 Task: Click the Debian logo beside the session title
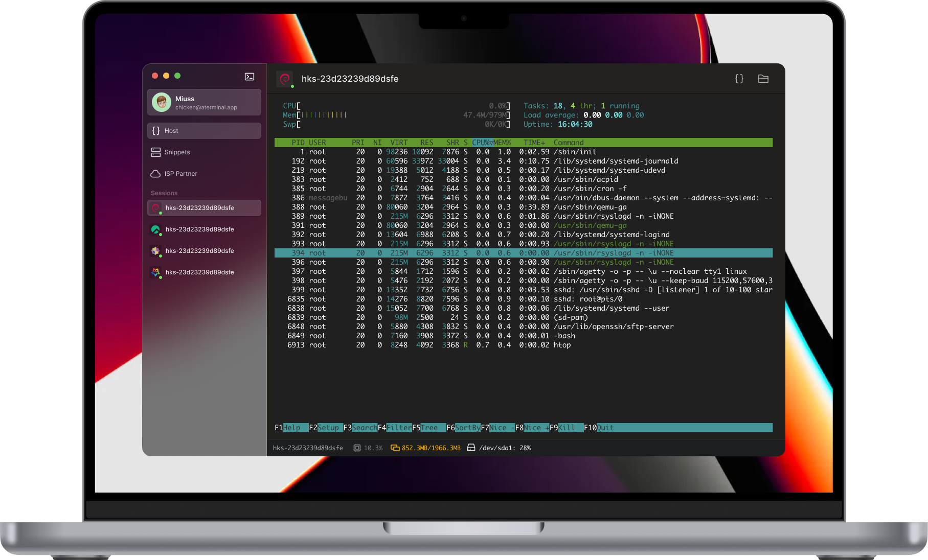click(x=285, y=79)
